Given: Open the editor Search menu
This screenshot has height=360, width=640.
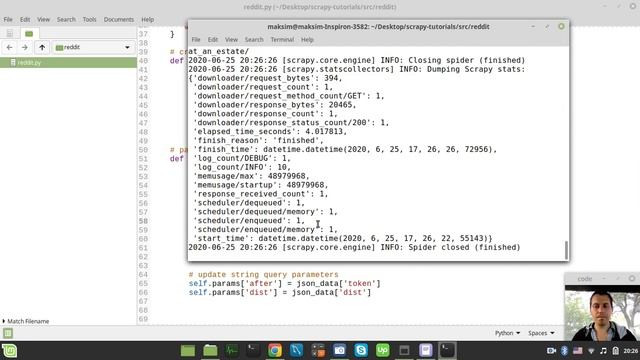Looking at the screenshot, I should coord(66,19).
